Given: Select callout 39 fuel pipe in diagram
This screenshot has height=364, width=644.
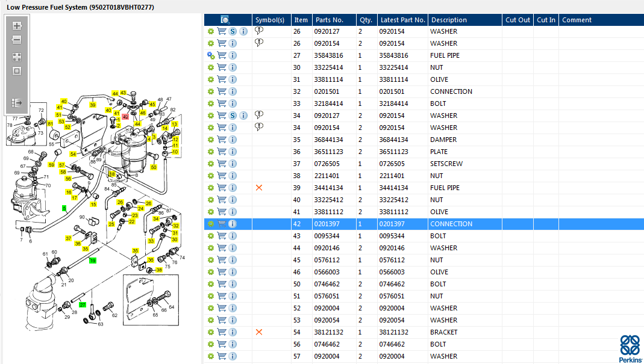Looking at the screenshot, I should 93,105.
